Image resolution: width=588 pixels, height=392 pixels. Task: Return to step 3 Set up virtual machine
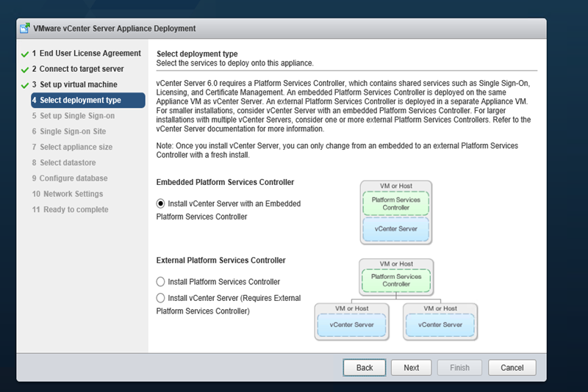74,84
